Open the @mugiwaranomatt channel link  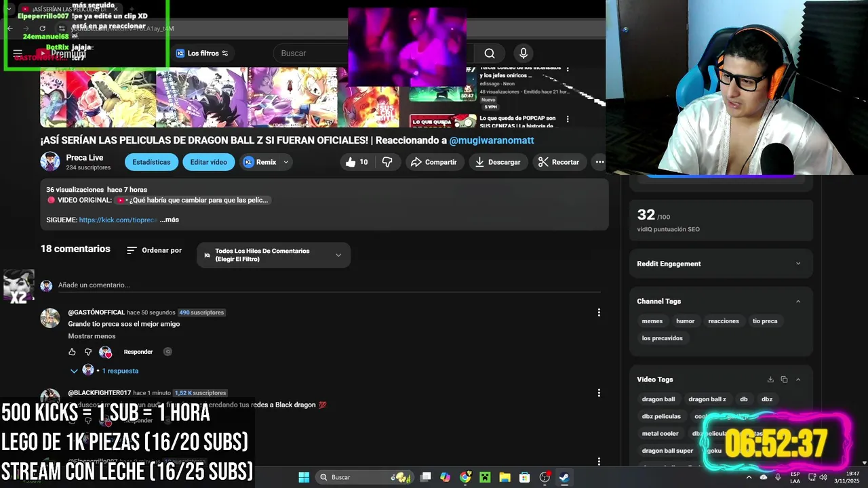coord(492,140)
